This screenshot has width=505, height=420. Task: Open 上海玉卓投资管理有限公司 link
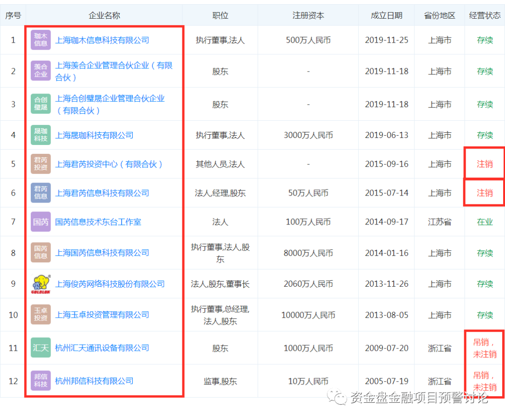tap(102, 315)
